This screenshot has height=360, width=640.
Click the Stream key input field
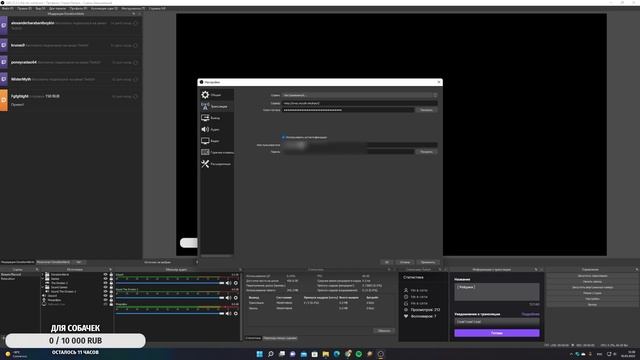pyautogui.click(x=348, y=110)
